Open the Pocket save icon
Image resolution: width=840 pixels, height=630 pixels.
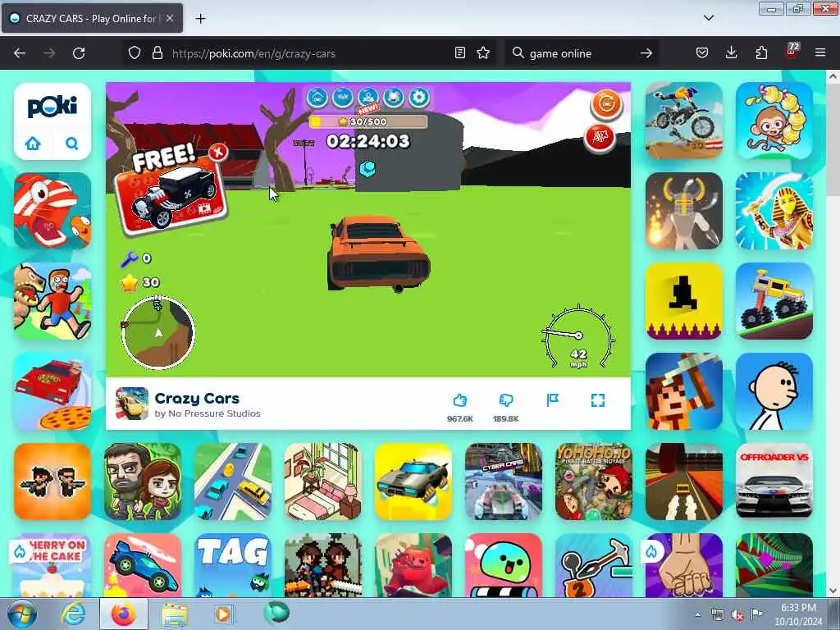click(702, 53)
